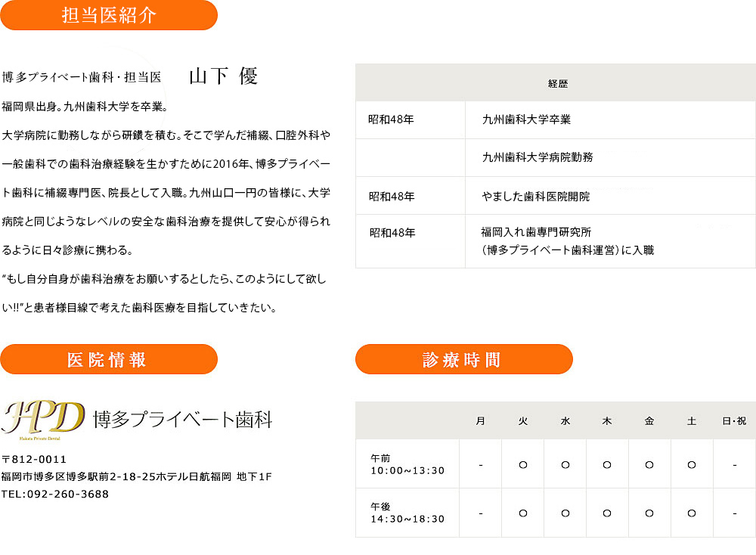Click the 日・祝 column header
756x555 pixels.
pyautogui.click(x=734, y=421)
